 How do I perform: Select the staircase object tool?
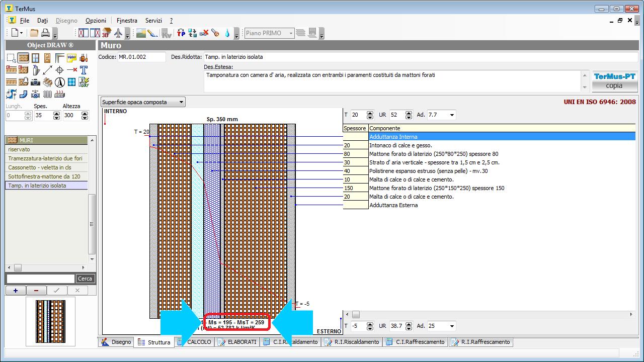point(47,82)
